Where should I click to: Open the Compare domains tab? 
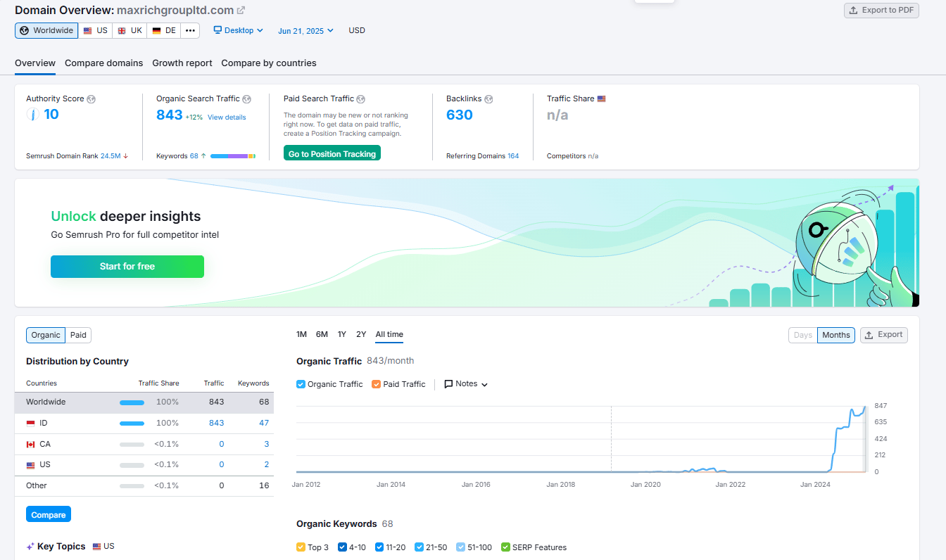104,63
